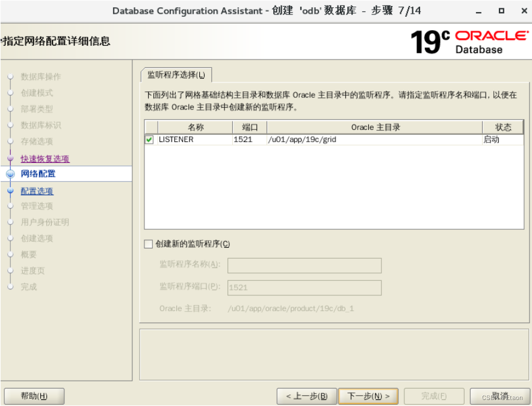Click Oracle 主目录 column header
The image size is (532, 406).
point(374,127)
